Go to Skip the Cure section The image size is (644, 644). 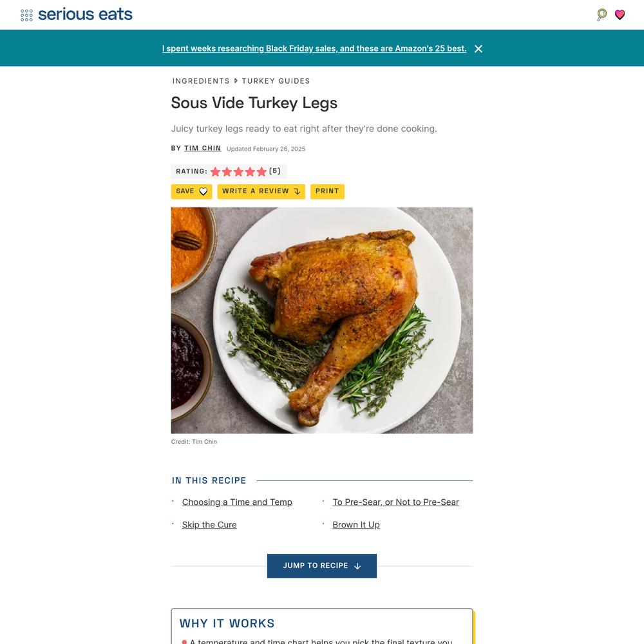click(209, 524)
